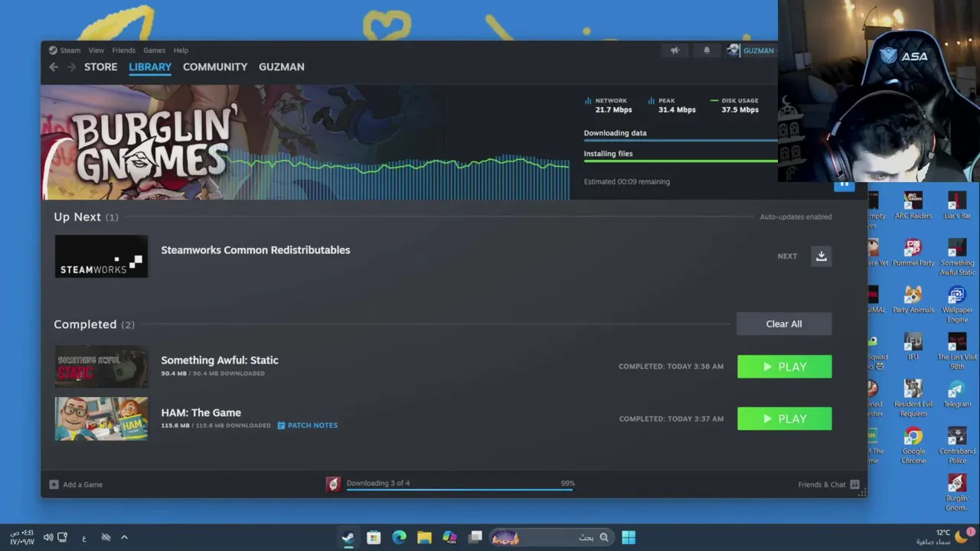
Task: Open Party Animals desktop shortcut
Action: point(913,300)
